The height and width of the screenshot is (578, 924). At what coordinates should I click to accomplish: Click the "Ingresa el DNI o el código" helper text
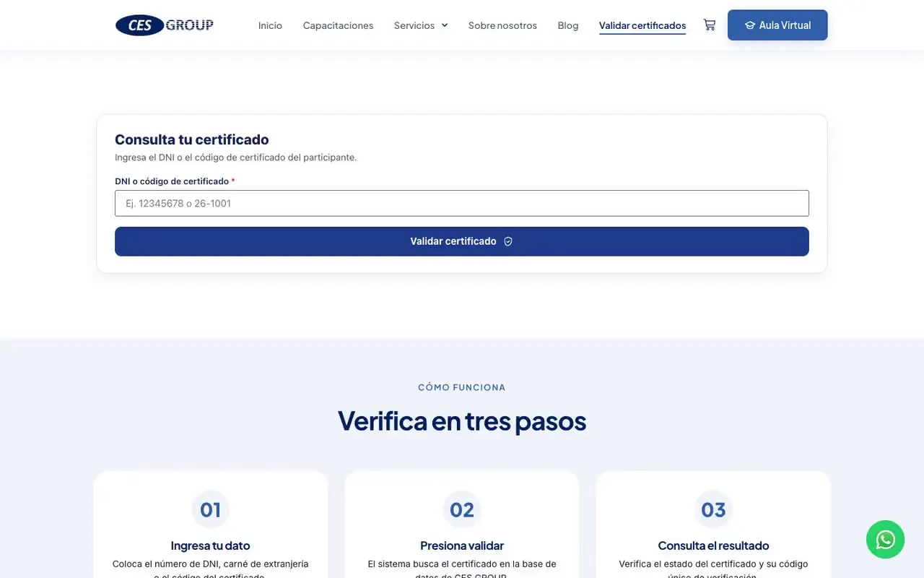(236, 157)
